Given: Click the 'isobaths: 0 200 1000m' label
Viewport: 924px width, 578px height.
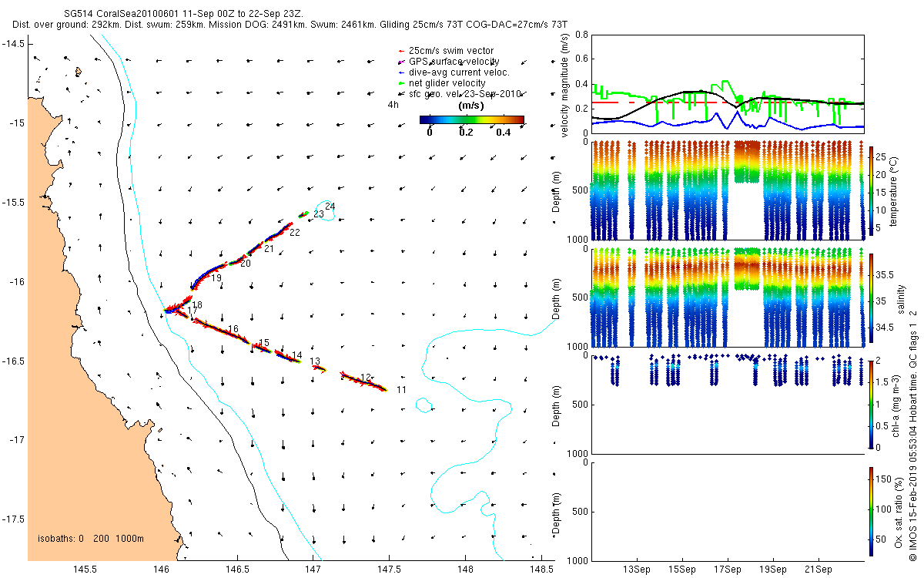Looking at the screenshot, I should [x=91, y=539].
